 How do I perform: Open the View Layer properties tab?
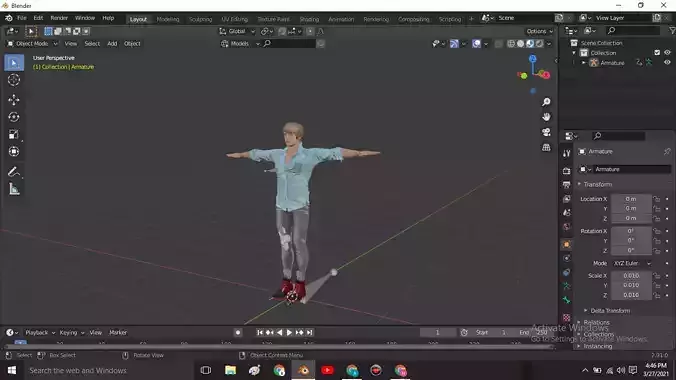click(x=566, y=199)
